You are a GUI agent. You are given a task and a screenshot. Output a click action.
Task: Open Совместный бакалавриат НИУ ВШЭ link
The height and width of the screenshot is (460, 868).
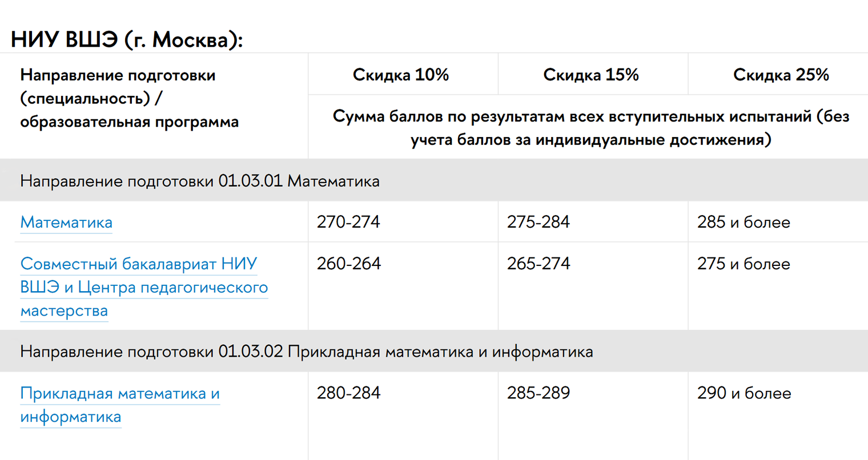tap(144, 287)
